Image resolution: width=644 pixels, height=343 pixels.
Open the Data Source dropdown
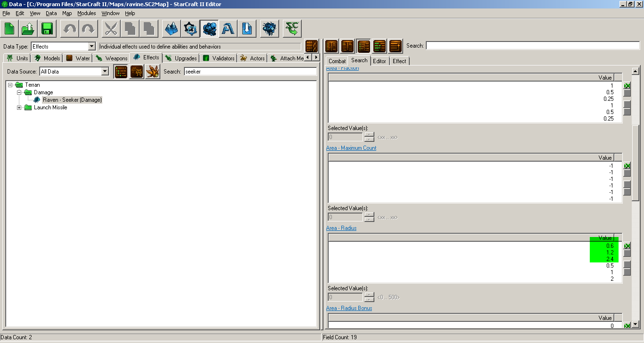click(105, 72)
